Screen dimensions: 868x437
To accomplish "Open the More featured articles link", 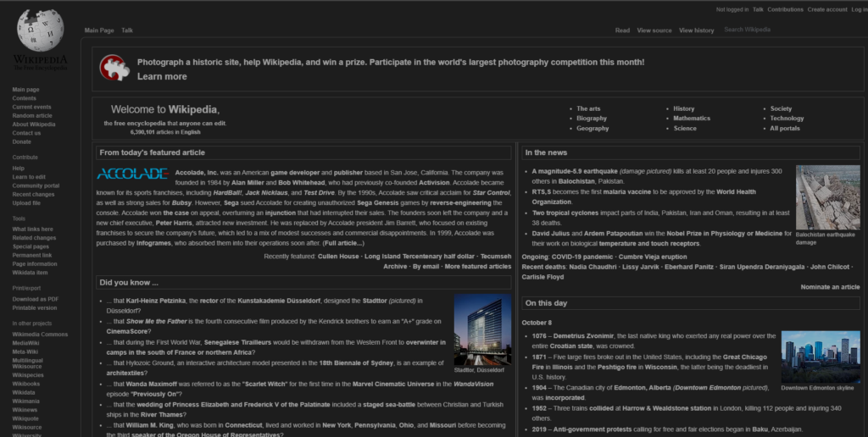I will point(478,266).
